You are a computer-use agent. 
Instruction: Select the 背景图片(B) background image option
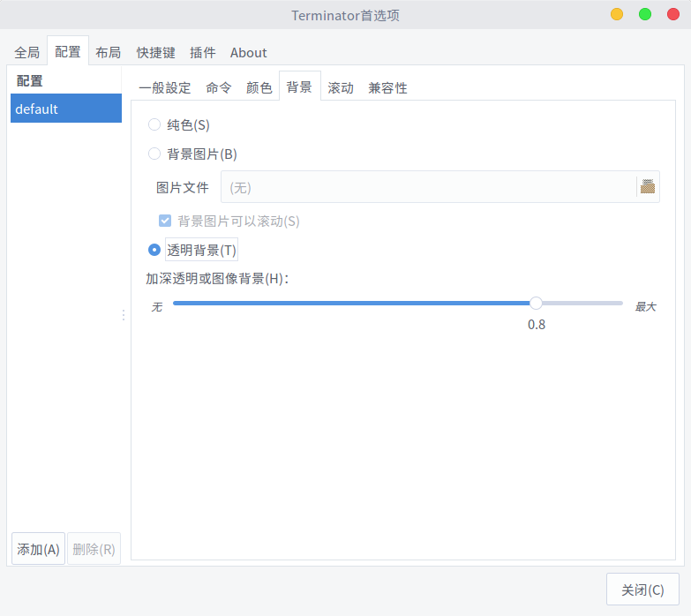[154, 154]
